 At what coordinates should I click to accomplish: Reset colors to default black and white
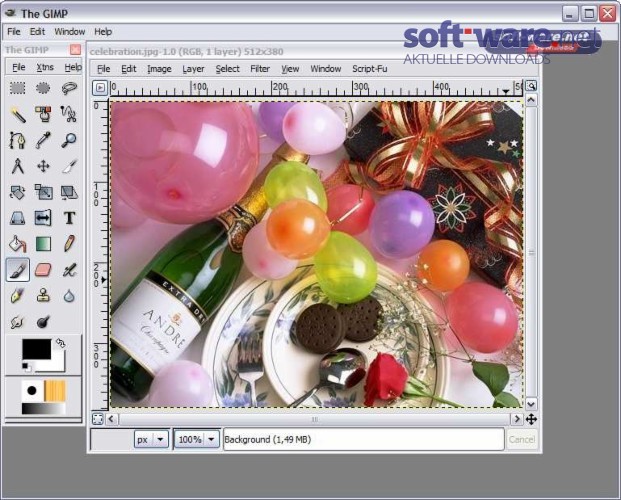coord(25,366)
